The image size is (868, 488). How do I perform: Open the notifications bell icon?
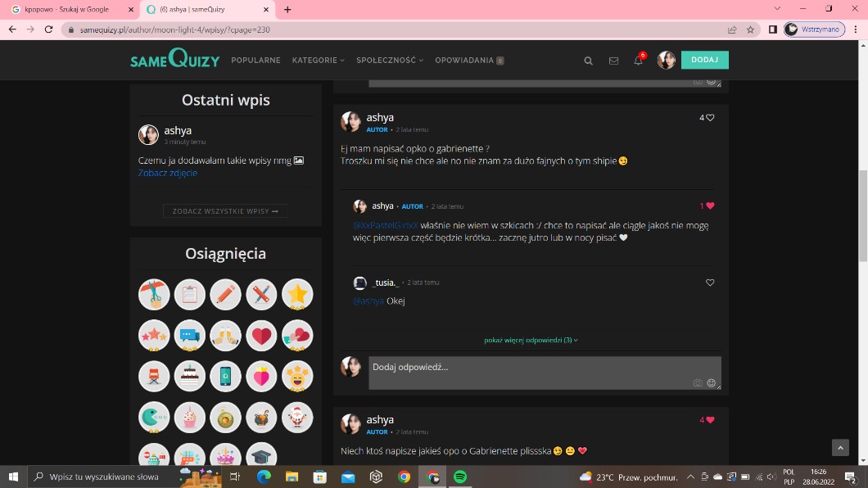pos(638,61)
